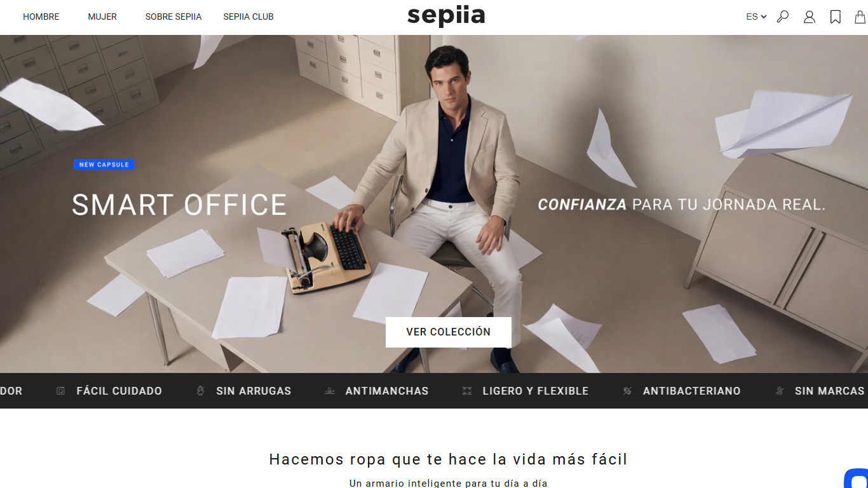The height and width of the screenshot is (488, 868).
Task: Click the Fácil Cuidado feature icon
Action: point(60,391)
